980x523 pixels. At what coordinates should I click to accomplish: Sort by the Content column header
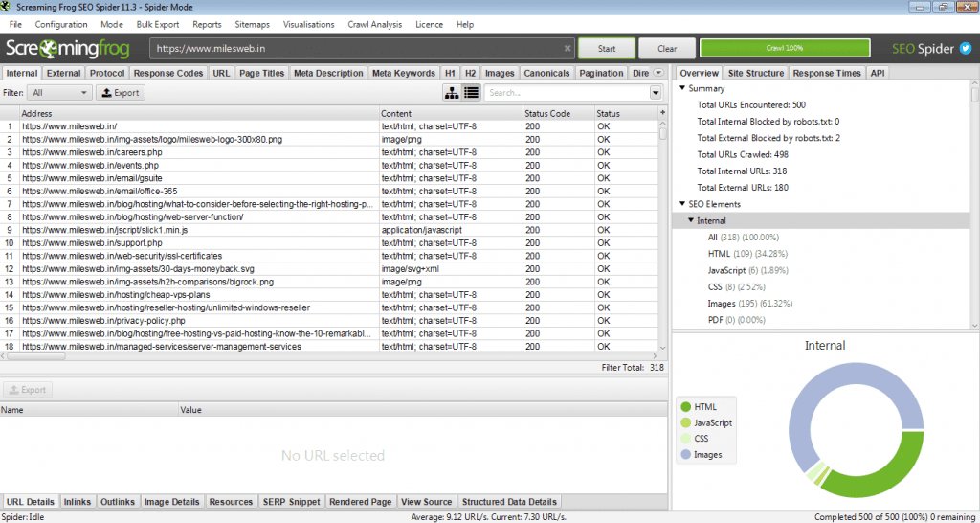(451, 113)
